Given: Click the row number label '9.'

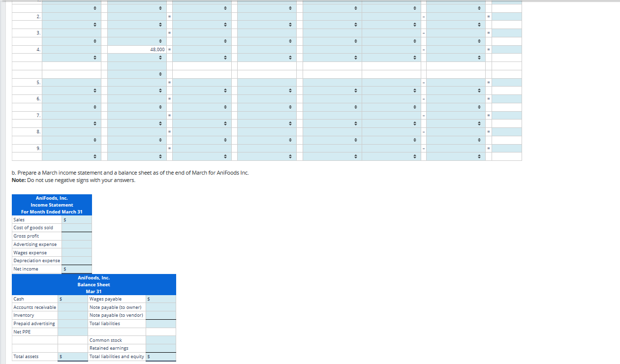Looking at the screenshot, I should (38, 148).
